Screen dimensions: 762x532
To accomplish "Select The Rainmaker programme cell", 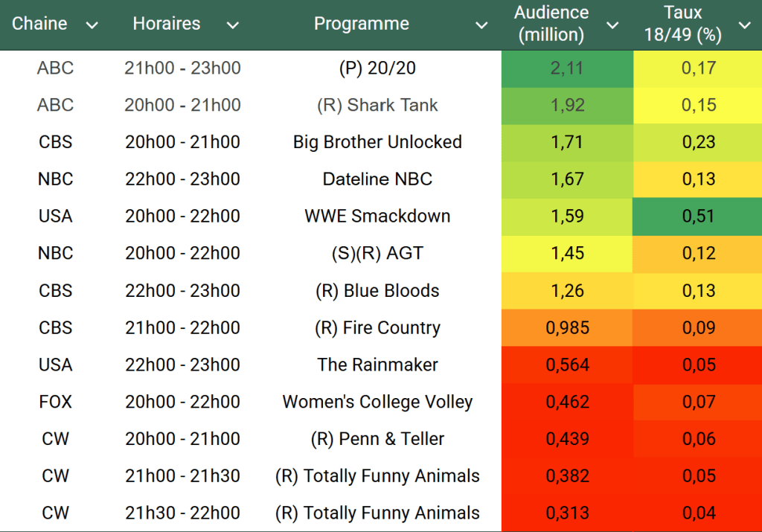I will 377,365.
